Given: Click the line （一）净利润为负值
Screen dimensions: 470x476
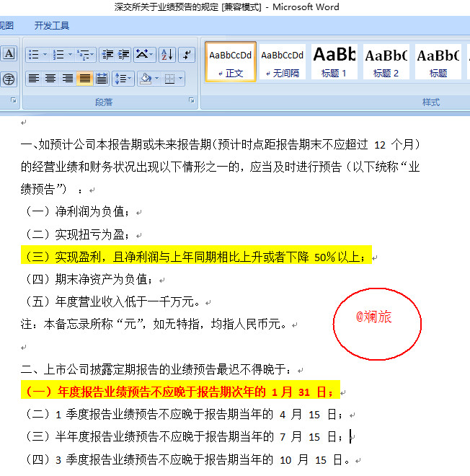Looking at the screenshot, I should (78, 211).
